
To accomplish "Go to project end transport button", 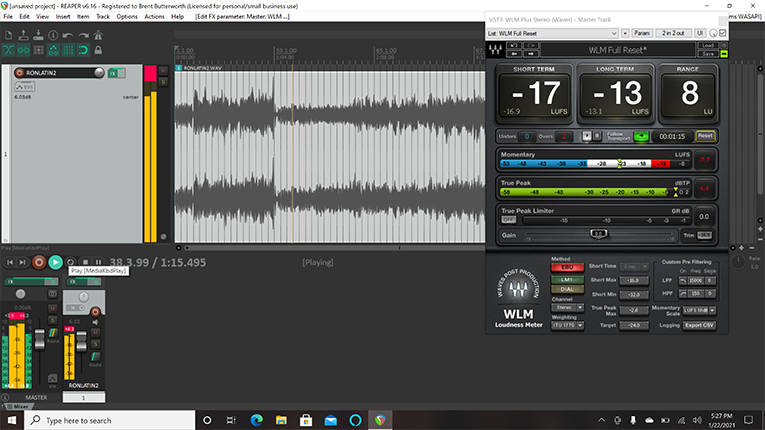I will (x=22, y=263).
